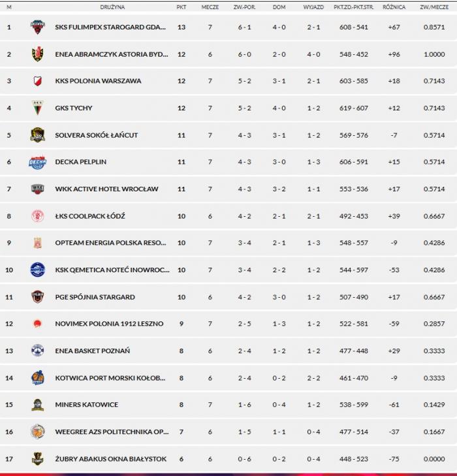Image resolution: width=457 pixels, height=476 pixels.
Task: Click the DRUŻYNA column header
Action: tap(112, 7)
